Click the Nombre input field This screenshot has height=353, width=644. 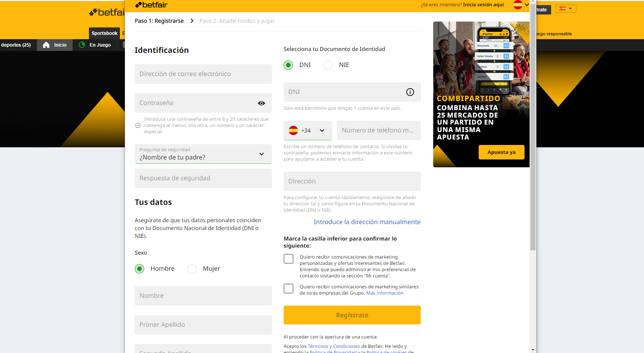(x=203, y=296)
